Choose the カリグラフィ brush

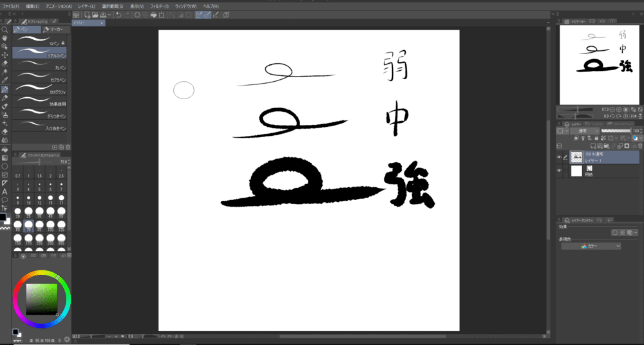coord(39,89)
